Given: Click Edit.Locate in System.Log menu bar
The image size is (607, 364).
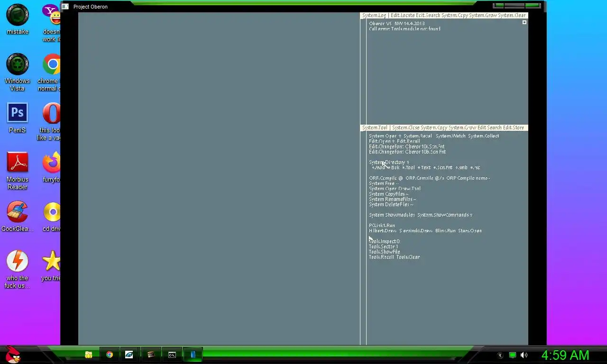Looking at the screenshot, I should point(402,15).
